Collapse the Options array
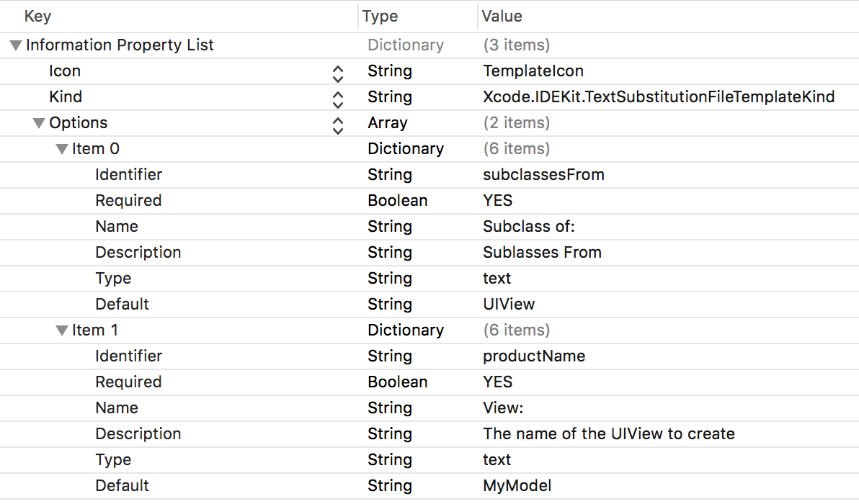This screenshot has height=504, width=859. 39,122
